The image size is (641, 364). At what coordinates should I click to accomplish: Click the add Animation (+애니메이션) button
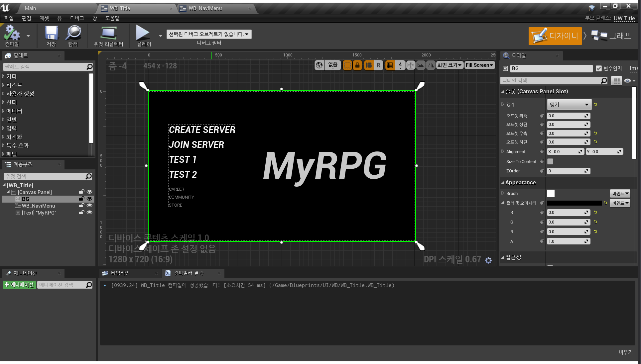point(19,285)
